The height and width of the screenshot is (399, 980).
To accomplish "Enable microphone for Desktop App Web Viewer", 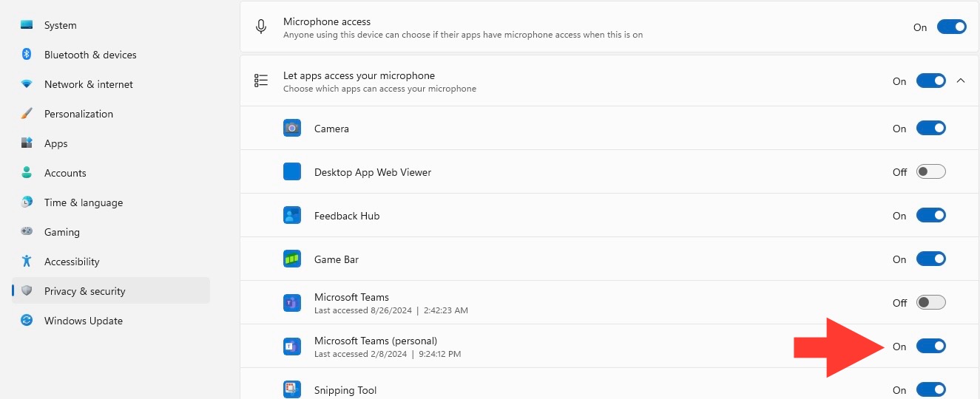I will (931, 171).
